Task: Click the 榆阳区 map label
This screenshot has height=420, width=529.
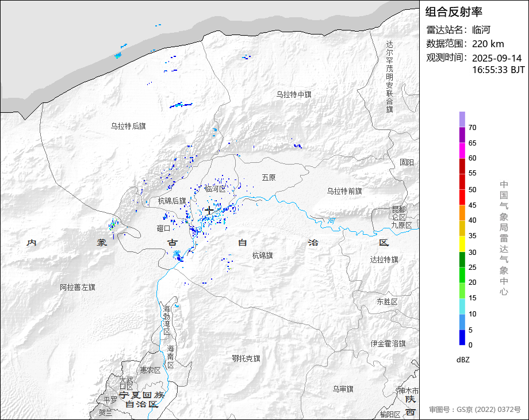Action: coord(390,415)
